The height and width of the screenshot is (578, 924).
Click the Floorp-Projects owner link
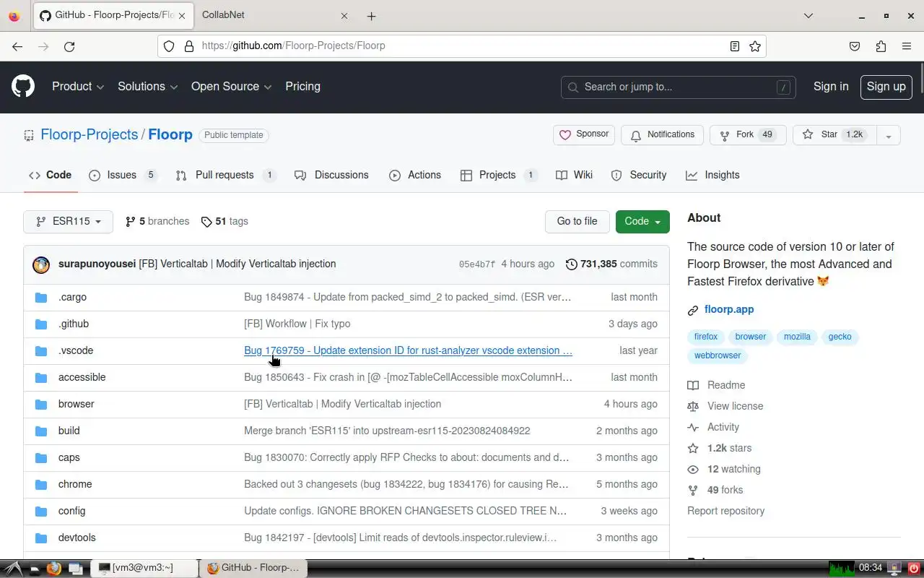click(x=90, y=135)
